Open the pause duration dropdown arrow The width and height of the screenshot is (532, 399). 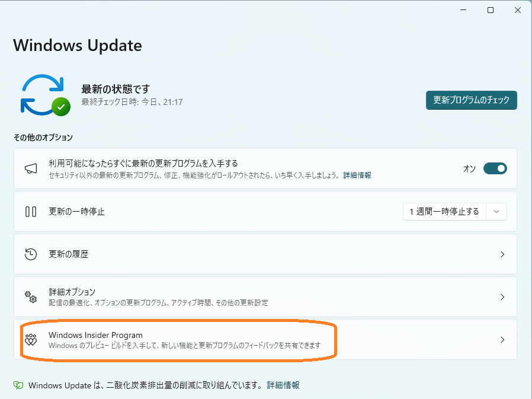[x=496, y=212]
